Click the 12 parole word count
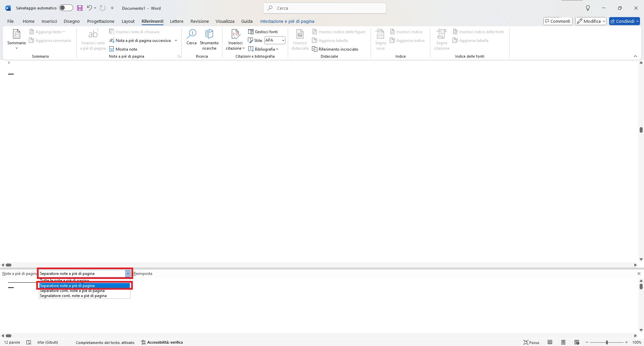The width and height of the screenshot is (644, 346). point(12,342)
